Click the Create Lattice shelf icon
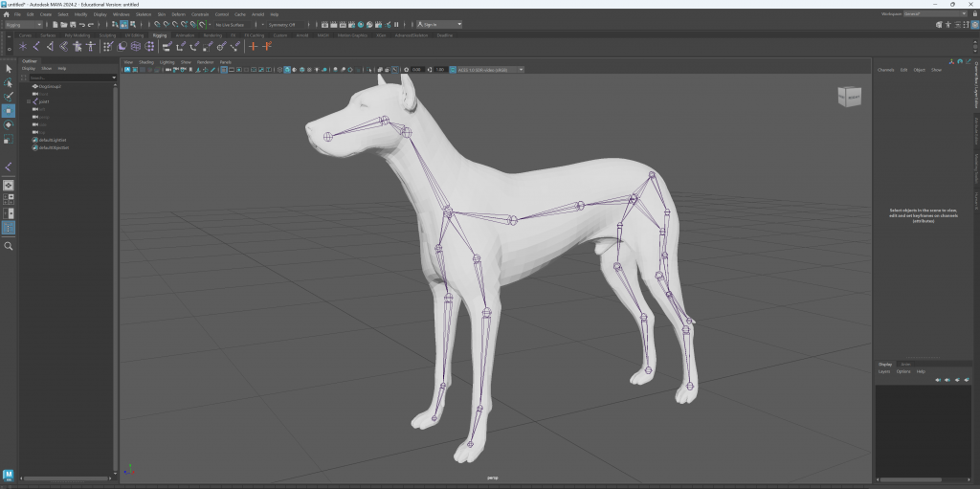Screen dimensions: 980x489 point(136,46)
